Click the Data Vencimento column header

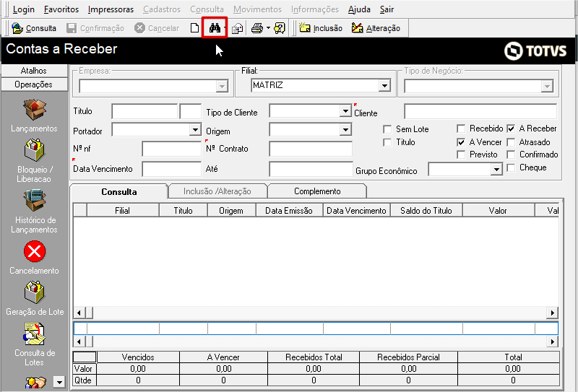tap(356, 210)
